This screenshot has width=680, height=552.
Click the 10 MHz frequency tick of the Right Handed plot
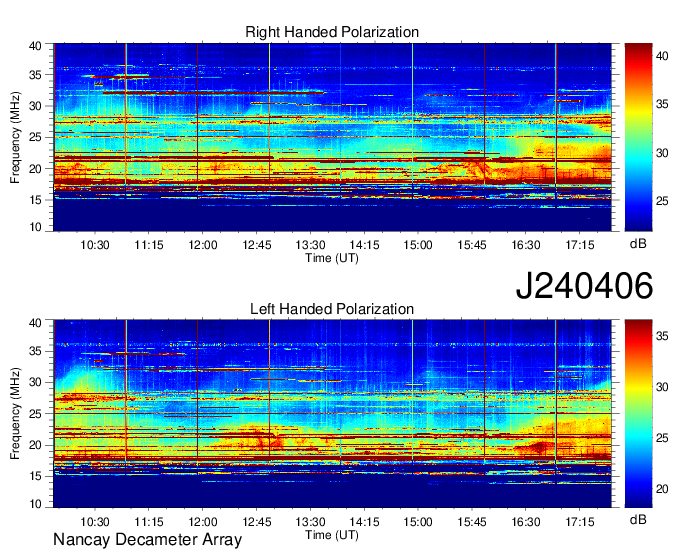[36, 227]
